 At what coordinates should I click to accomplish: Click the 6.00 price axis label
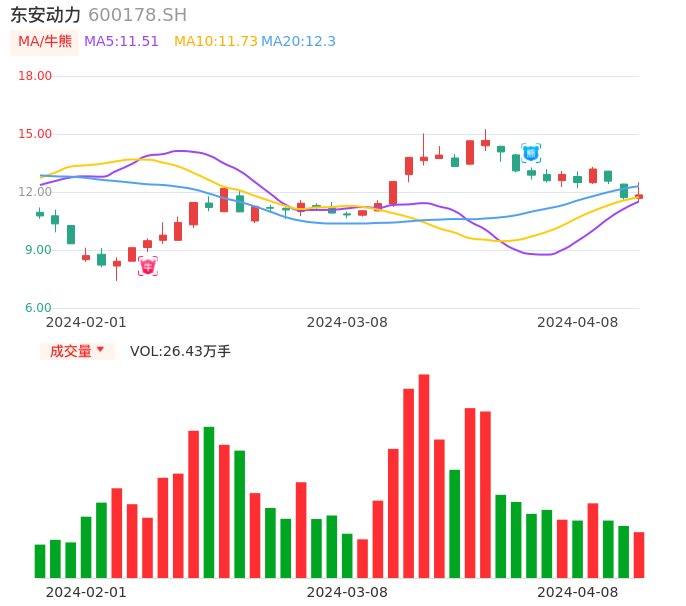[38, 308]
